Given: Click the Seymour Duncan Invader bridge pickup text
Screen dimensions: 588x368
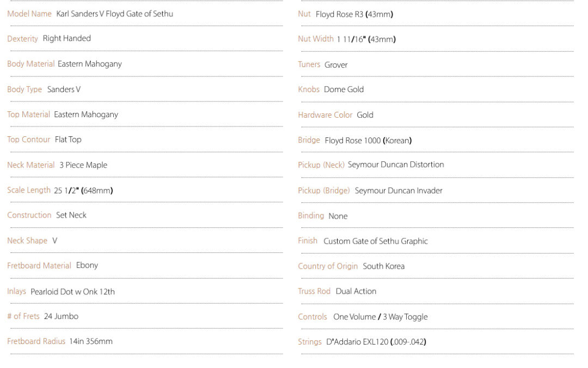Looking at the screenshot, I should 399,191.
